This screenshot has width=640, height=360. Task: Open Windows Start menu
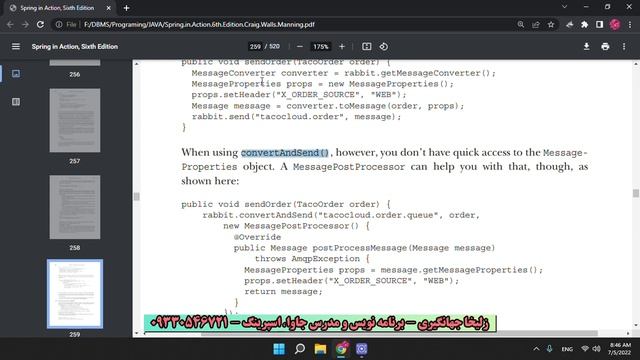279,349
